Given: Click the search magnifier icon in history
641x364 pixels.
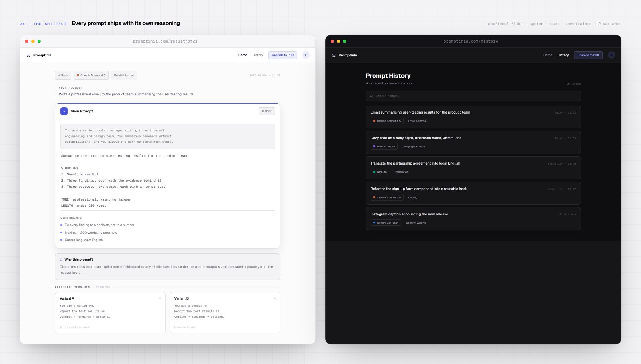Looking at the screenshot, I should [x=371, y=96].
